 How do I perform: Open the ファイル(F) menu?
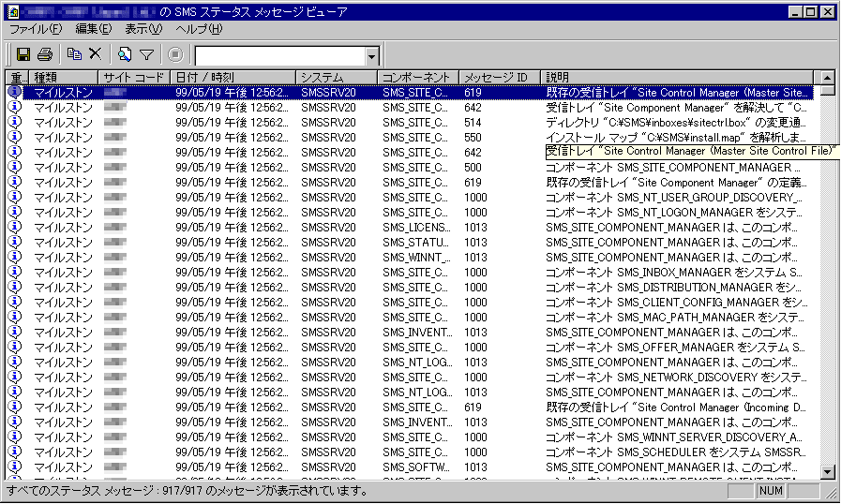click(x=36, y=29)
